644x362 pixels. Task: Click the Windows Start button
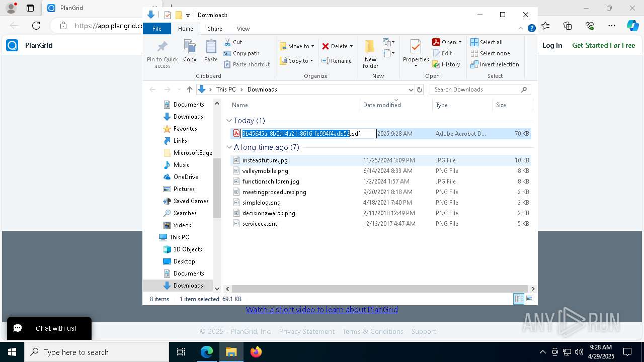(12, 352)
